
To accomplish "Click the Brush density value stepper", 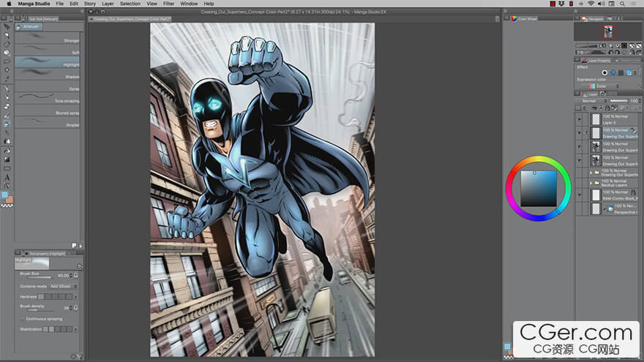I will pos(71,308).
